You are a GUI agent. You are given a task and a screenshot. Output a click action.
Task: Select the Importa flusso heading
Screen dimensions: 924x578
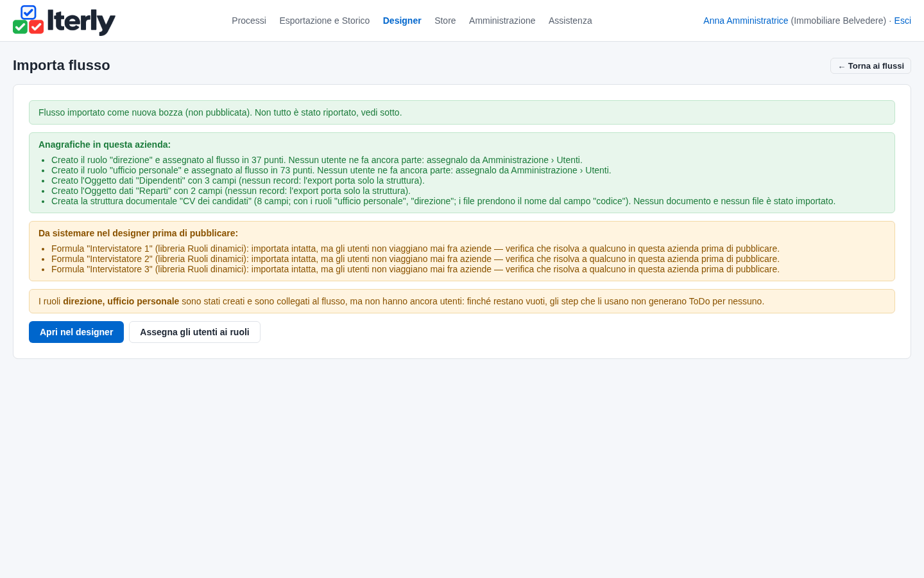[62, 66]
